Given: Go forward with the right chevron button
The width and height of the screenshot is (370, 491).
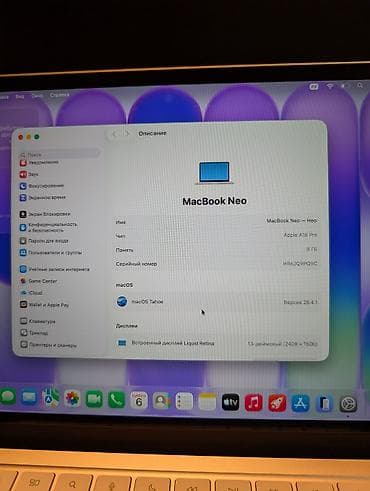Looking at the screenshot, I should tap(127, 134).
